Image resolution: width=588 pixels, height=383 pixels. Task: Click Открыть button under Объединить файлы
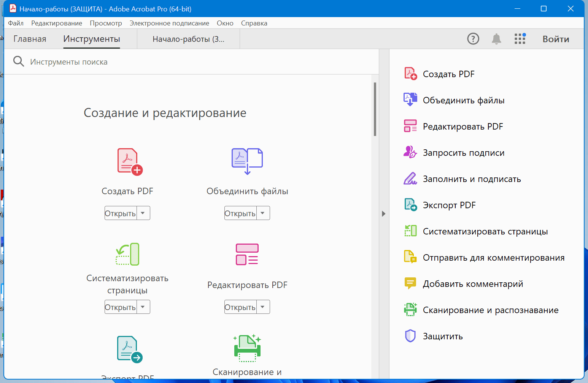pyautogui.click(x=240, y=213)
